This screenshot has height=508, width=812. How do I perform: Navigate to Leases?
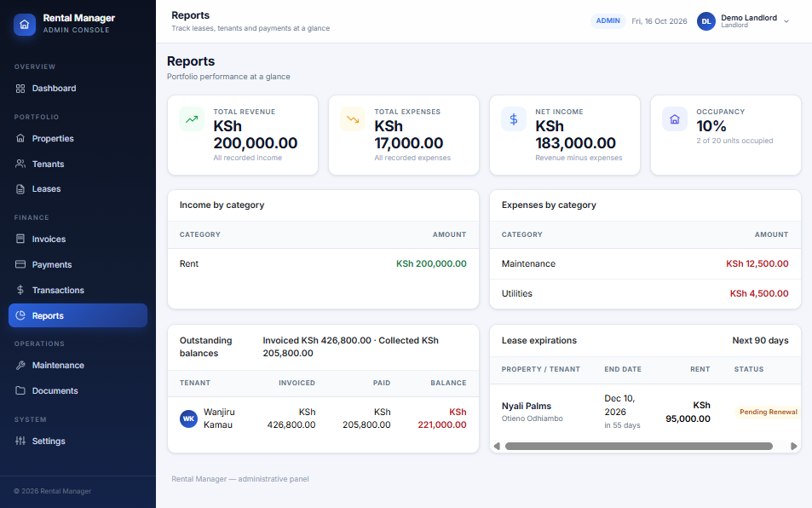click(78, 189)
